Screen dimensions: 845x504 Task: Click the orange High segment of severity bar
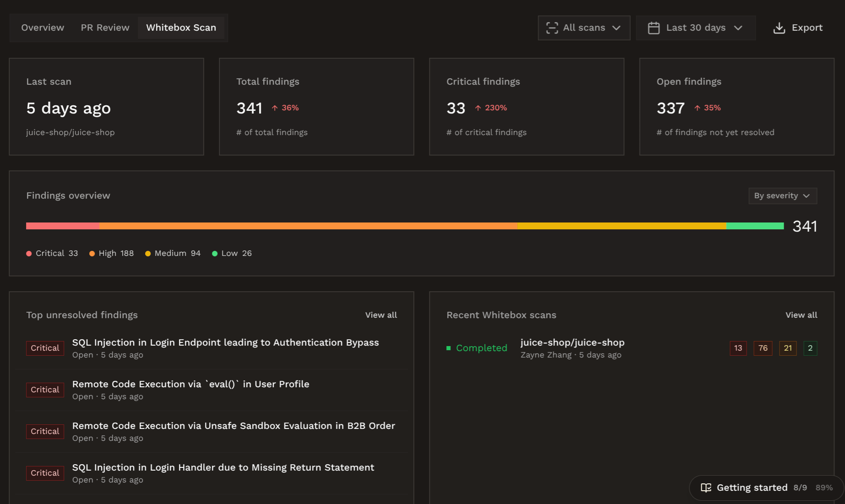point(309,226)
